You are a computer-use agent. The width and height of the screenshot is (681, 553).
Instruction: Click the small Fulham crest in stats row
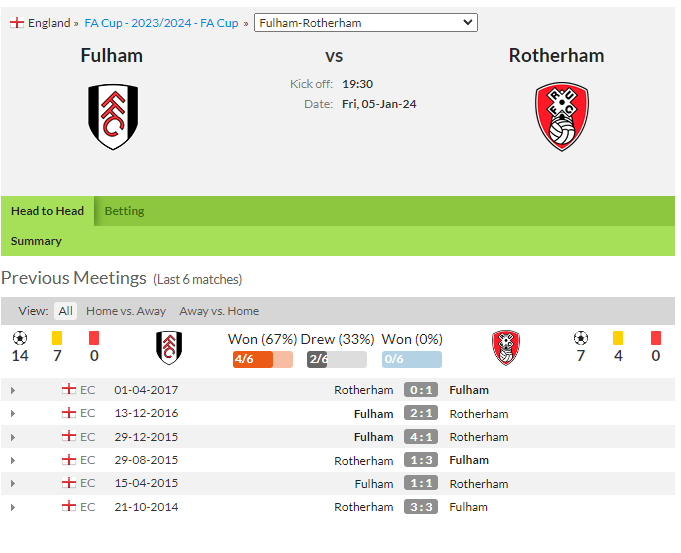169,348
